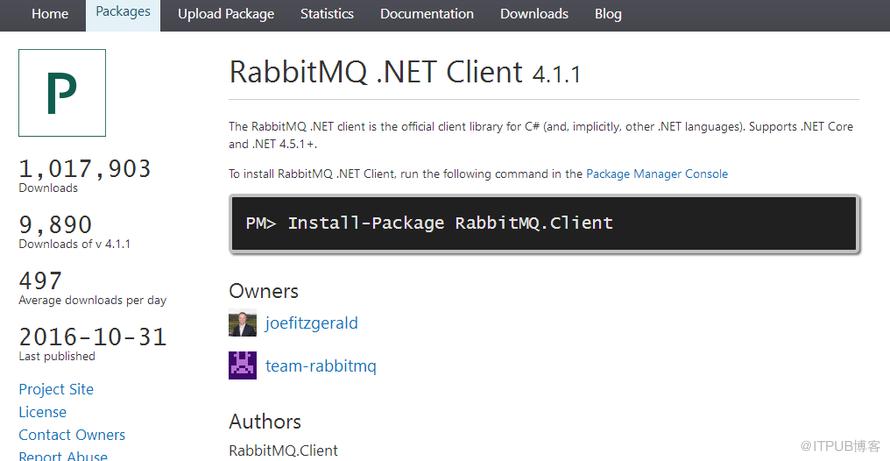Viewport: 890px width, 461px height.
Task: Open the Home nav item
Action: coord(50,14)
